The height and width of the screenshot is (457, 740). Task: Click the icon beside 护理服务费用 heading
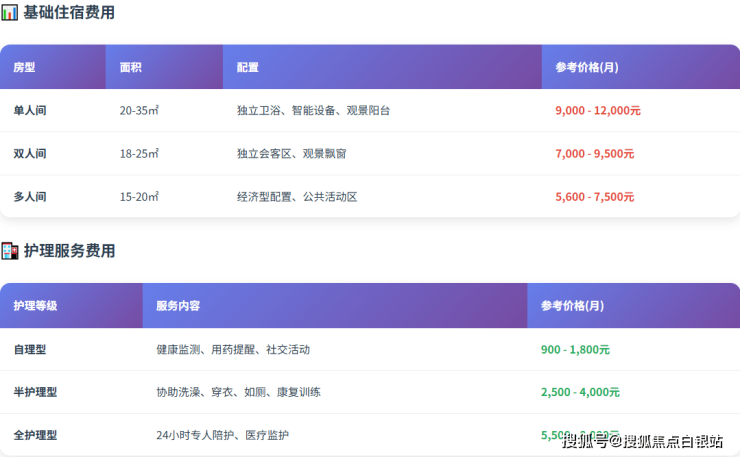(x=9, y=251)
